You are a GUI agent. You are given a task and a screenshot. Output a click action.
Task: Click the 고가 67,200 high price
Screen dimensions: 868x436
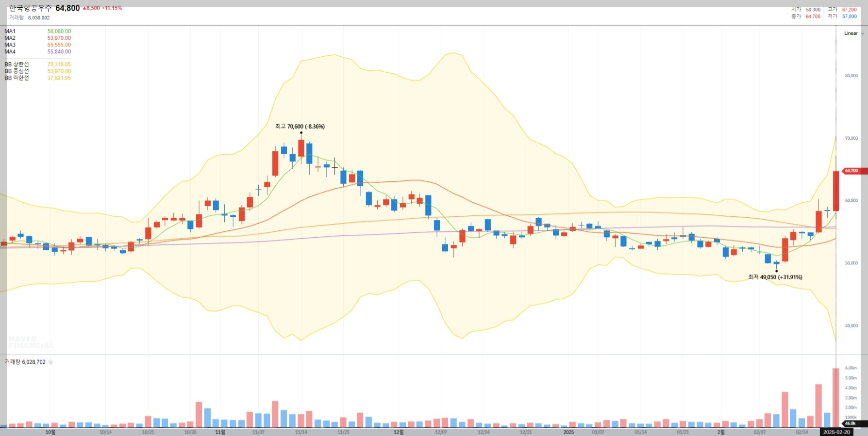pos(842,9)
